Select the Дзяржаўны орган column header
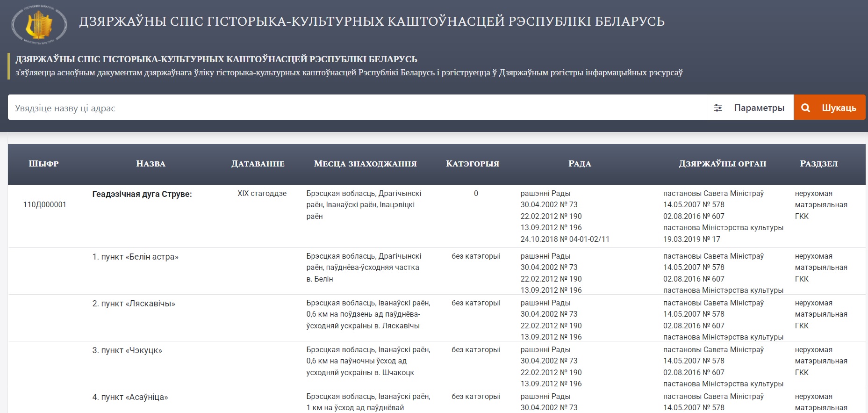868x413 pixels. coord(722,164)
